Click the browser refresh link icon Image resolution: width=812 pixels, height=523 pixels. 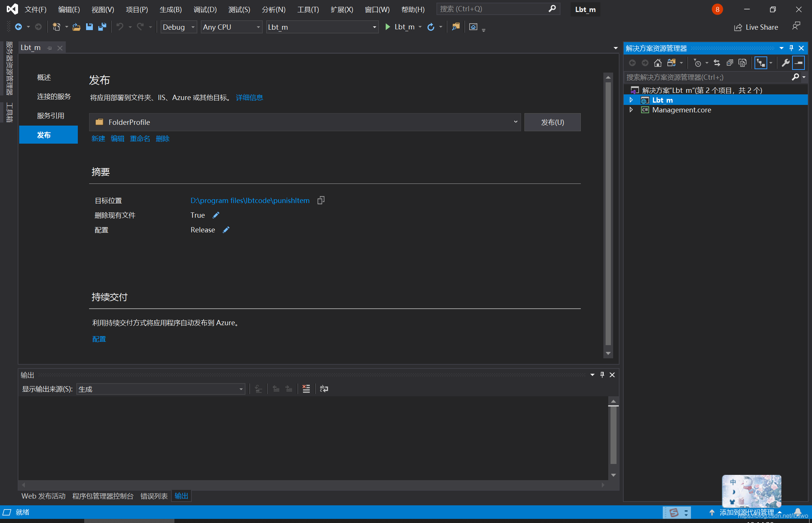[431, 27]
